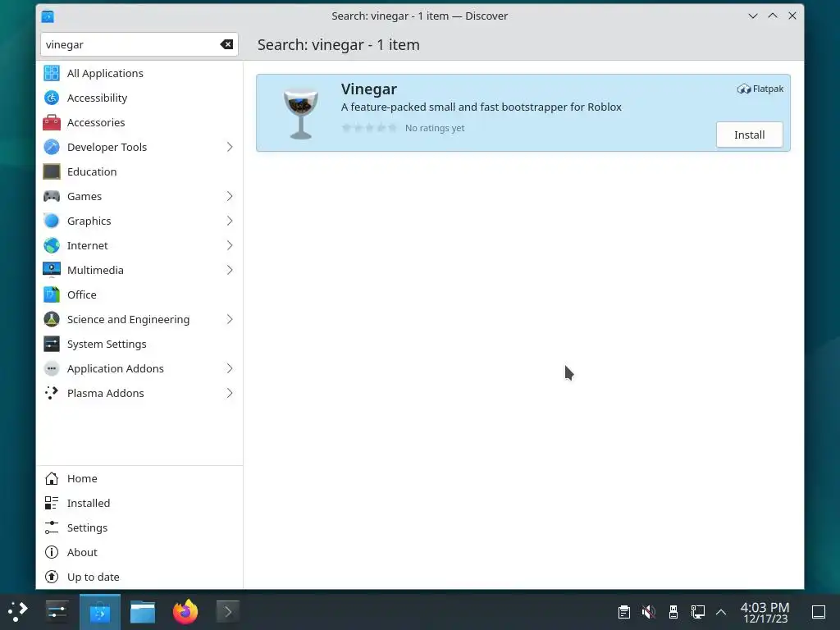This screenshot has height=630, width=840.
Task: Click the Vinegar description text
Action: [x=481, y=107]
